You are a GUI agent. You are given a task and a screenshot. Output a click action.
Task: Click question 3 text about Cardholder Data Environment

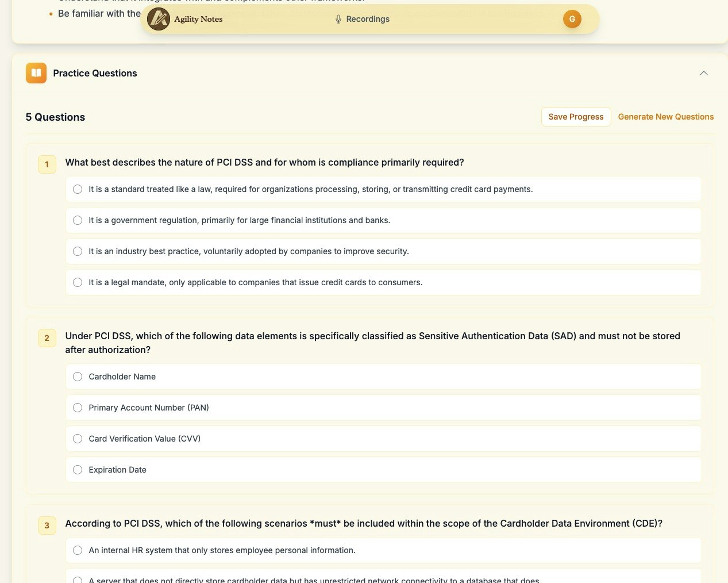(x=364, y=523)
